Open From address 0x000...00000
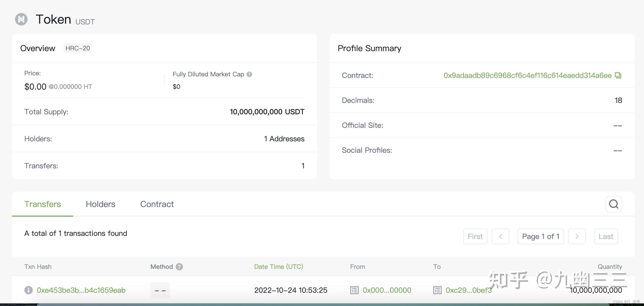The height and width of the screenshot is (306, 644). 387,290
